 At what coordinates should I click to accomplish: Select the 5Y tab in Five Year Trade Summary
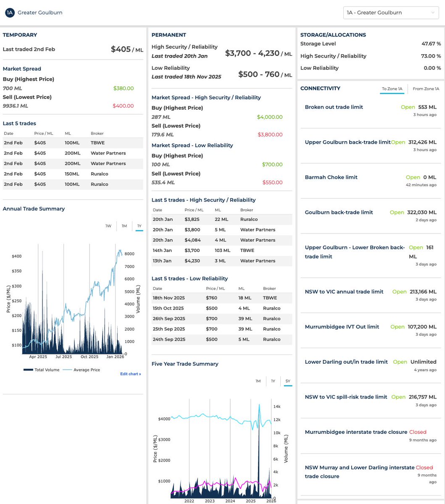tap(288, 381)
